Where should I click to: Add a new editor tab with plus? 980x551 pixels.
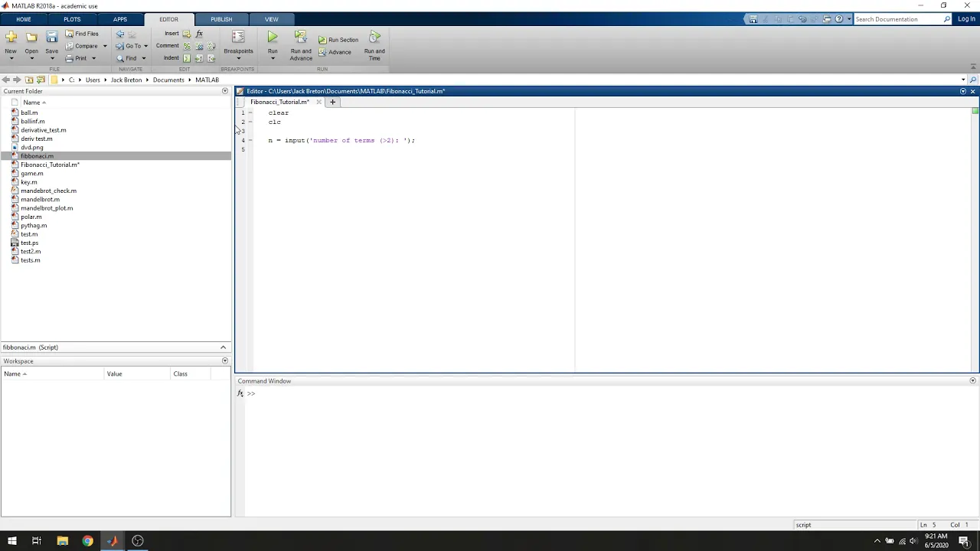[x=332, y=102]
